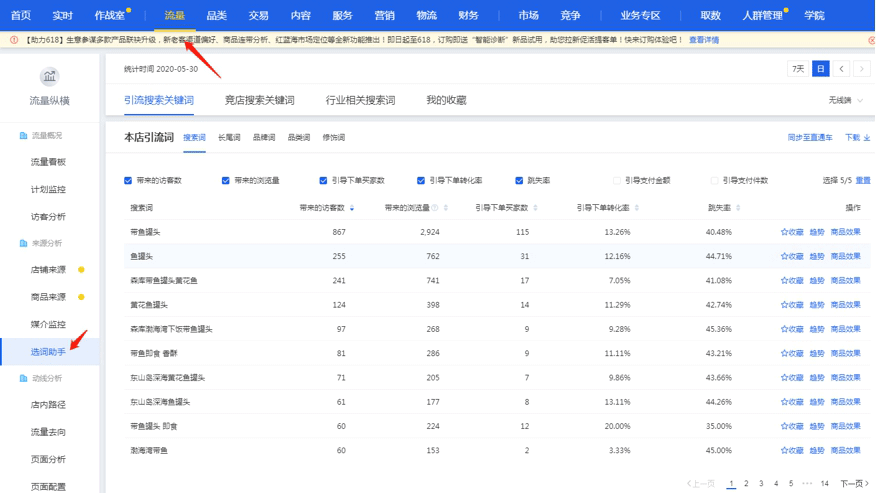Switch to 竞店搜索关键词 tab

pos(259,101)
